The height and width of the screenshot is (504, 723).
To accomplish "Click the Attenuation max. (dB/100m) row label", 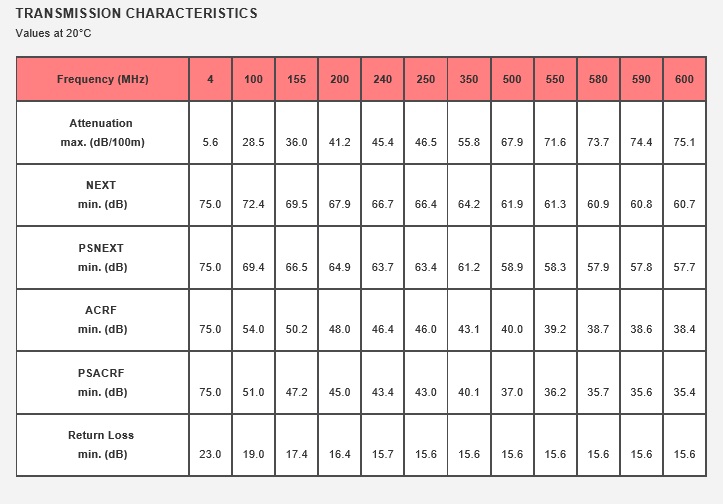I will coord(102,132).
